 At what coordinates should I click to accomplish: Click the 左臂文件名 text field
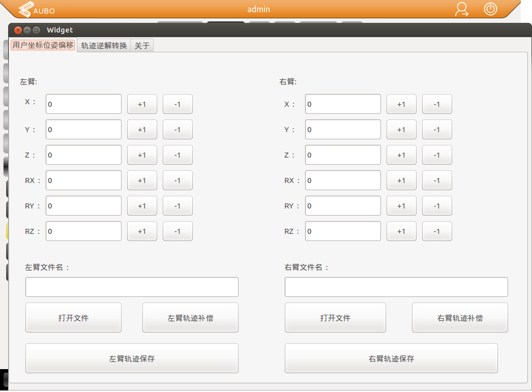pyautogui.click(x=132, y=287)
